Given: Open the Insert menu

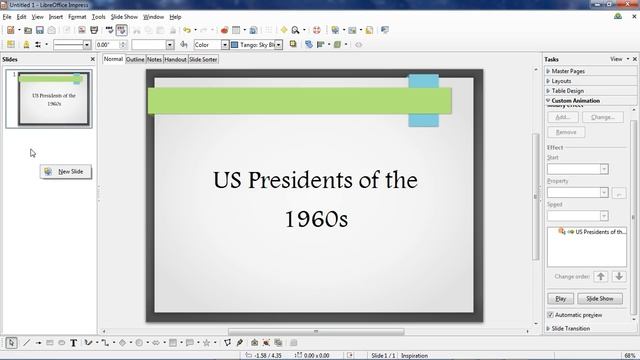Looking at the screenshot, I should [x=56, y=17].
